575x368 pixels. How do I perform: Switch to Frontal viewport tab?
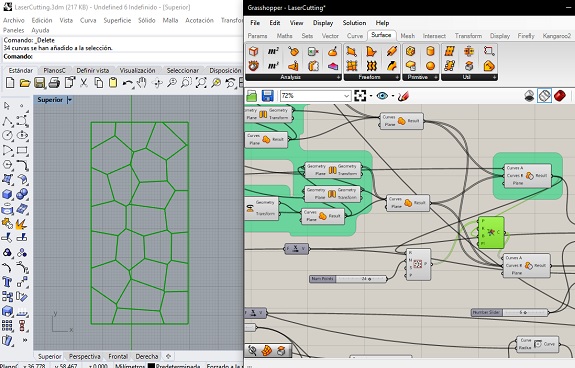coord(118,356)
